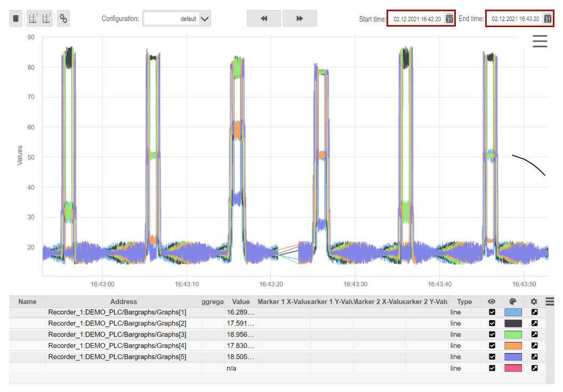Open the End time calendar picker
Image resolution: width=563 pixels, height=392 pixels.
(547, 19)
